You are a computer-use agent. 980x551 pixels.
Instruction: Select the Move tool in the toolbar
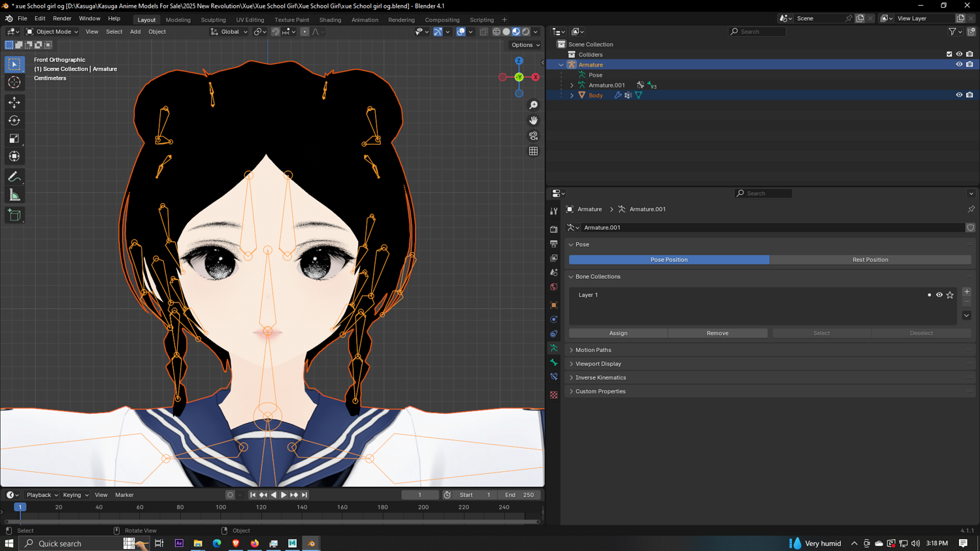tap(14, 102)
